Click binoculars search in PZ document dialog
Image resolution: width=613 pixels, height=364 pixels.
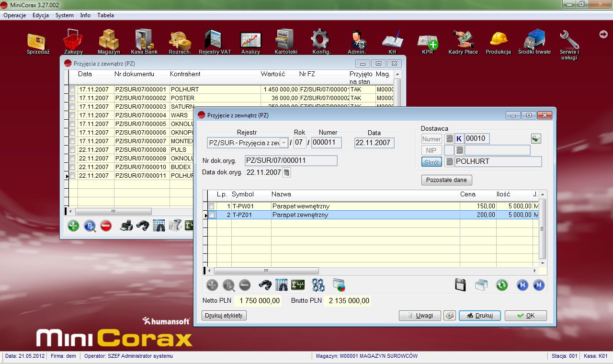point(265,285)
